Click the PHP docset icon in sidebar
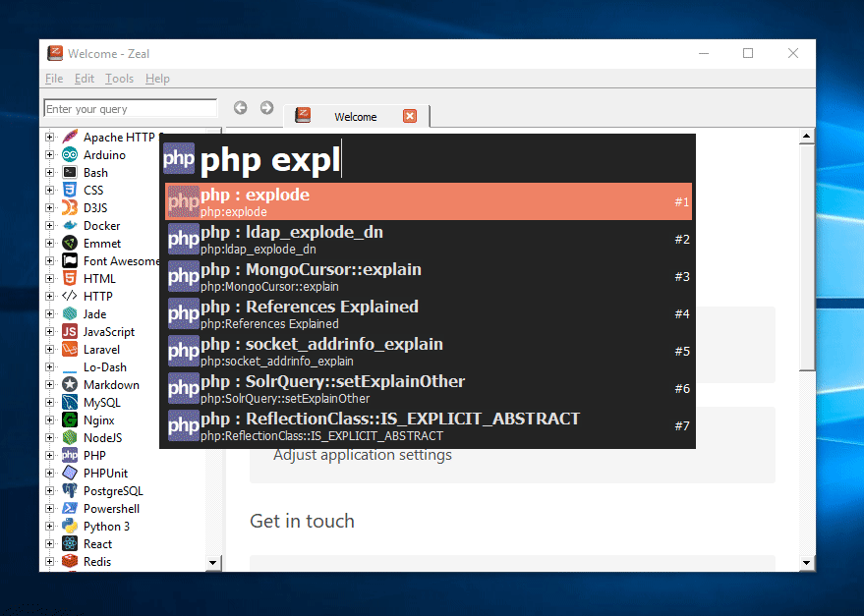Screen dimensions: 864x616 pyautogui.click(x=70, y=455)
